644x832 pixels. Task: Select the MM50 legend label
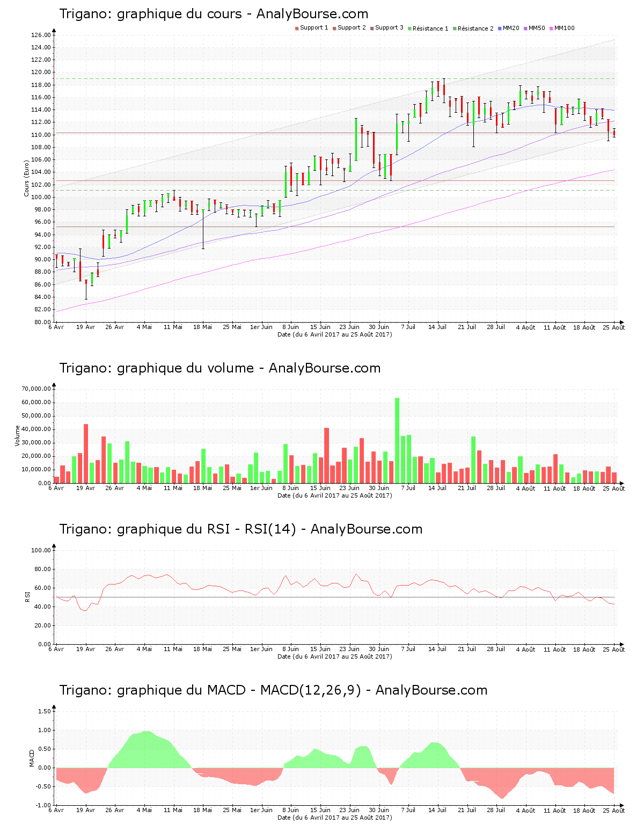pos(537,28)
